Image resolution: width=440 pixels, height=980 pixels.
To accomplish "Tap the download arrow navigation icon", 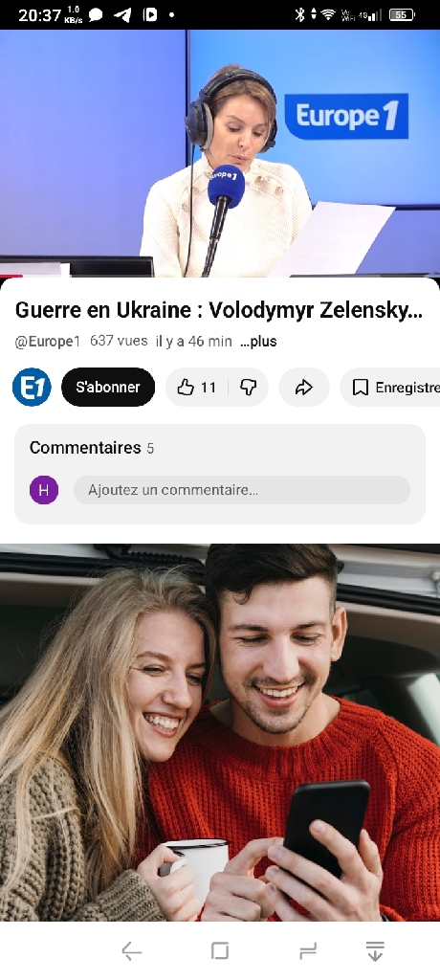I will point(374,950).
